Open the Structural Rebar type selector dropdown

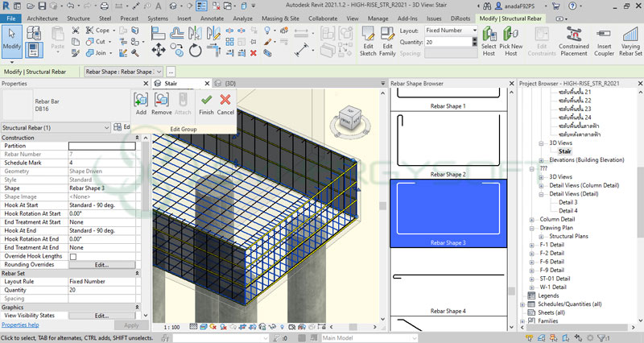pyautogui.click(x=106, y=127)
